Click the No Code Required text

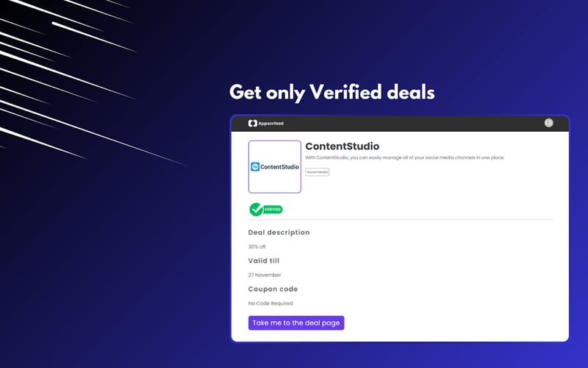tap(270, 303)
